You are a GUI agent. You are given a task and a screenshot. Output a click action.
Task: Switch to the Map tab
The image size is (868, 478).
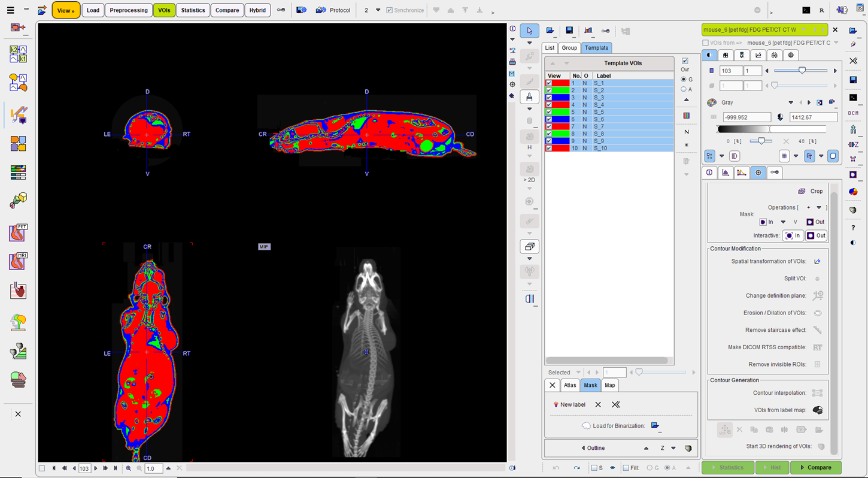pos(609,385)
